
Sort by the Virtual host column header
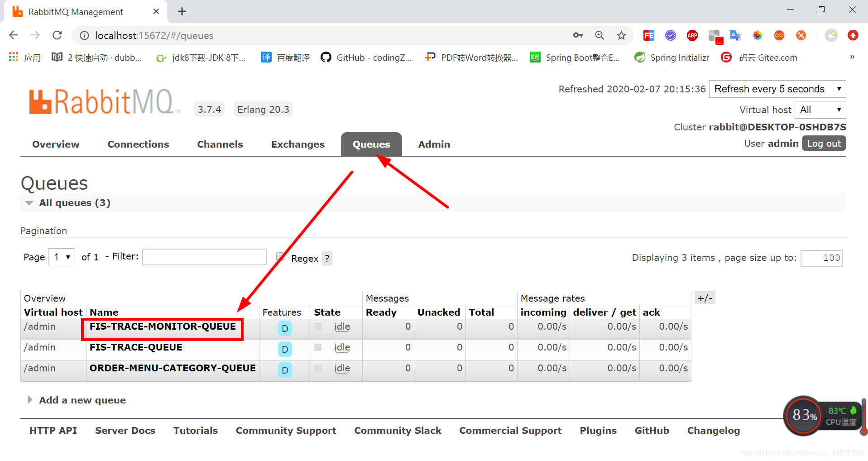53,312
